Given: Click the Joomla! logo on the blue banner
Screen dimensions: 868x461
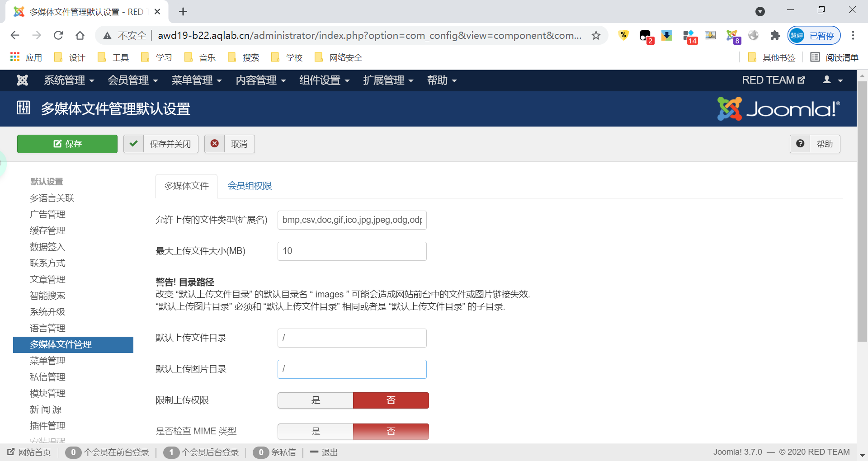Looking at the screenshot, I should coord(778,108).
